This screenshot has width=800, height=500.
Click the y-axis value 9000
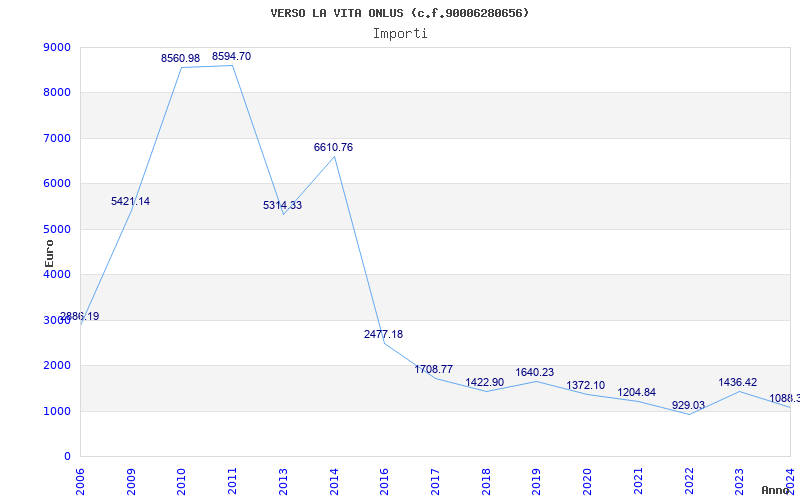coord(57,47)
